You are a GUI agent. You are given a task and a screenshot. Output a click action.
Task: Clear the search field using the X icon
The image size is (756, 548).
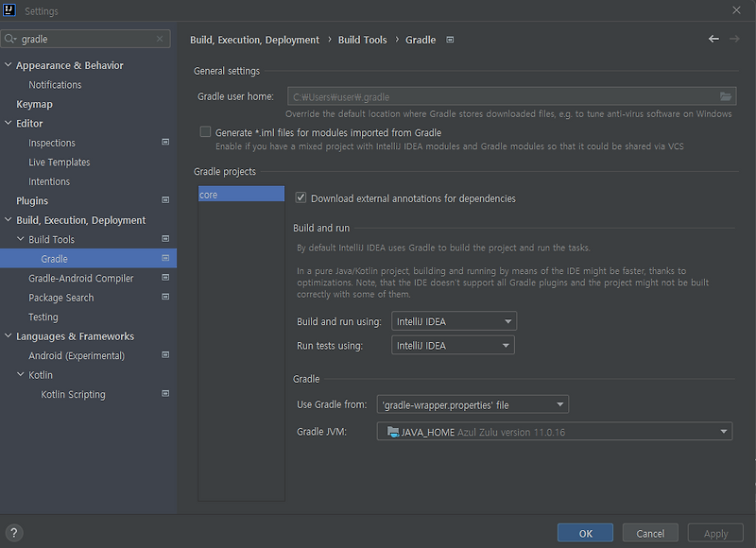point(157,39)
